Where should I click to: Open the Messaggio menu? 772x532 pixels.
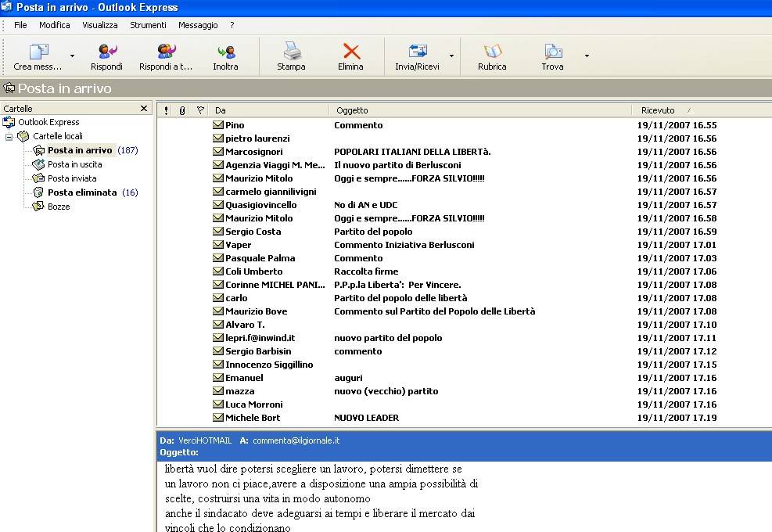pos(198,25)
